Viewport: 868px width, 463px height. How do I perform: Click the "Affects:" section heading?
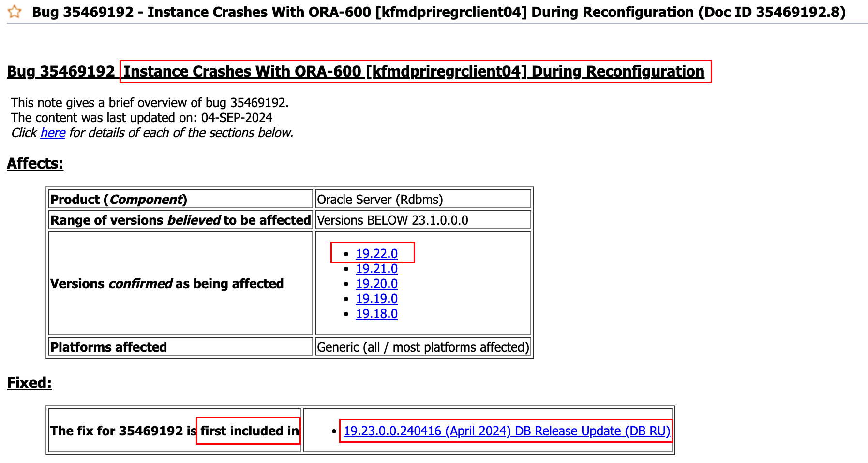pyautogui.click(x=34, y=163)
